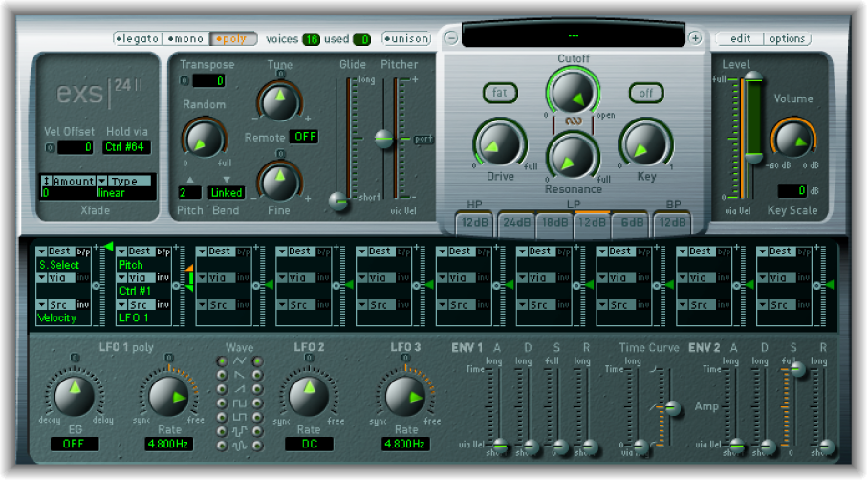This screenshot has width=868, height=480.
Task: Select LP 24dB filter mode
Action: [x=516, y=222]
